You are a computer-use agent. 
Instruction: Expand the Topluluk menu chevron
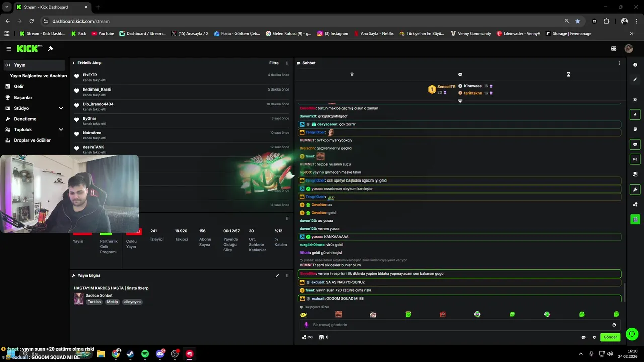click(x=61, y=129)
